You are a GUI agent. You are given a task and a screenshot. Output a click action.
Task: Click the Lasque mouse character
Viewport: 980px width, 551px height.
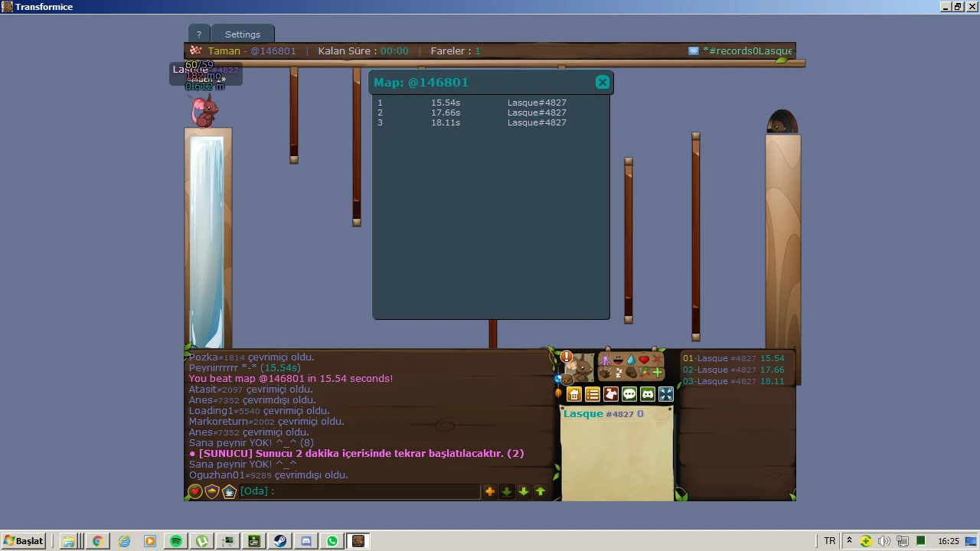click(204, 111)
